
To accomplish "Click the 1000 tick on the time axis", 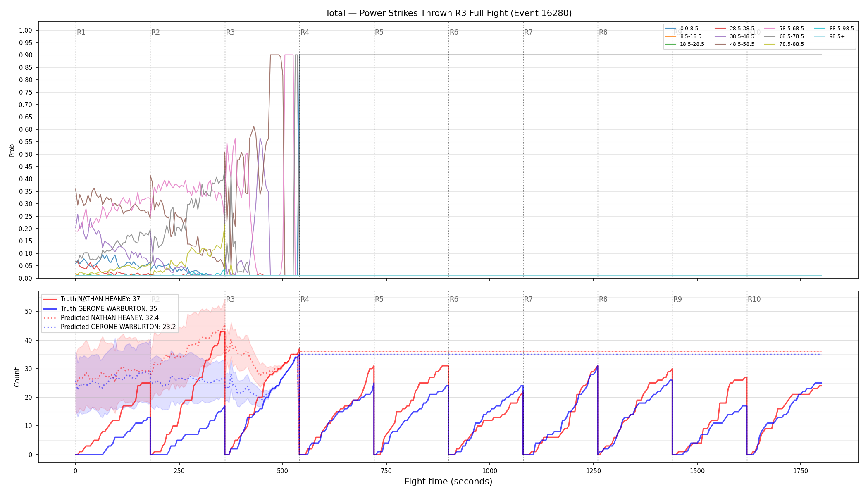I will click(490, 471).
